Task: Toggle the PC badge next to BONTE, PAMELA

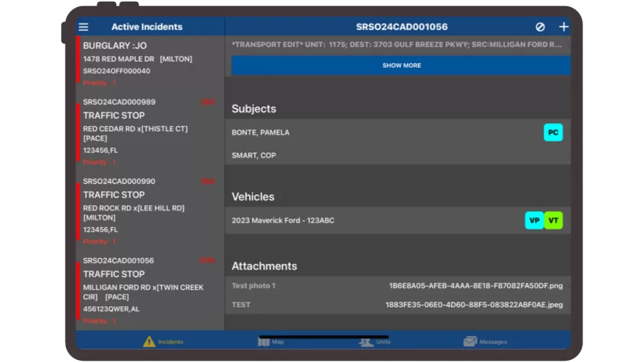Action: 553,132
